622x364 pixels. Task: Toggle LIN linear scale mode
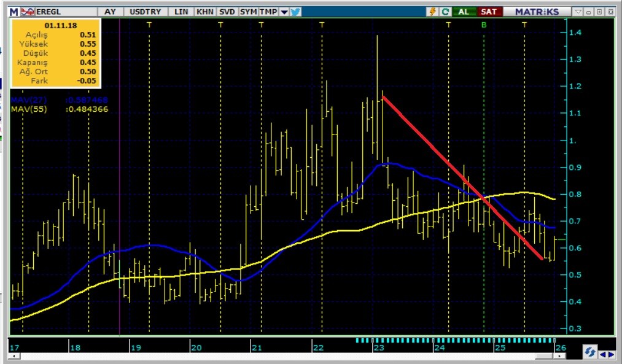[x=181, y=12]
